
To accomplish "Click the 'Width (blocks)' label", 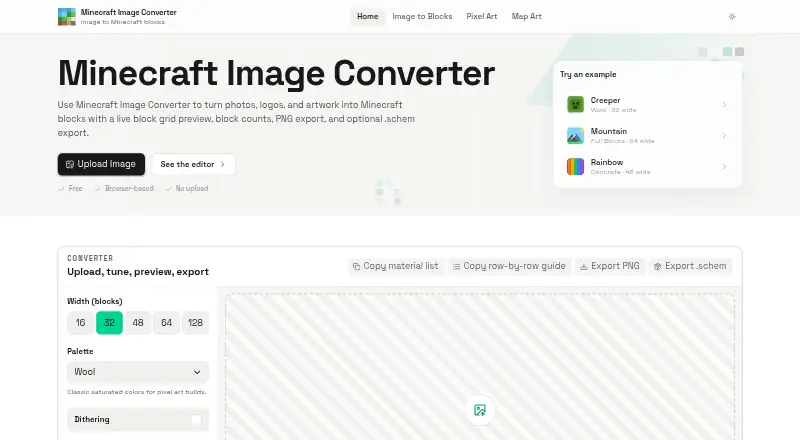I will click(95, 301).
